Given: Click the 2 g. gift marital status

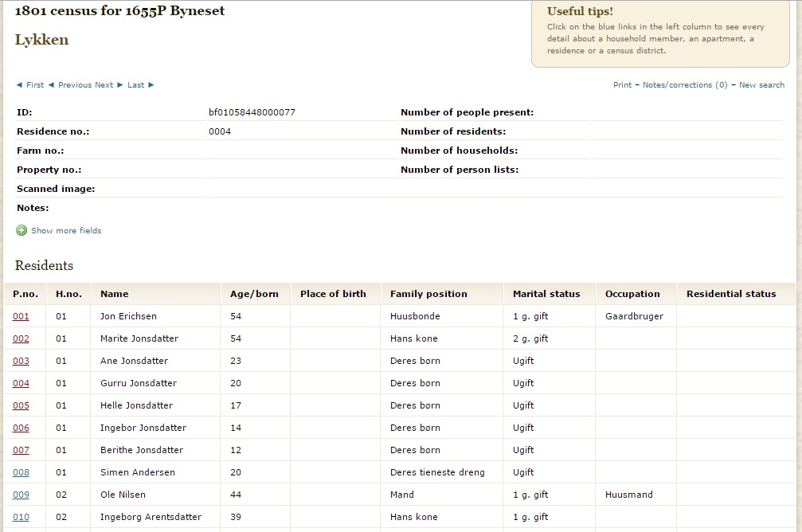Looking at the screenshot, I should [x=530, y=338].
